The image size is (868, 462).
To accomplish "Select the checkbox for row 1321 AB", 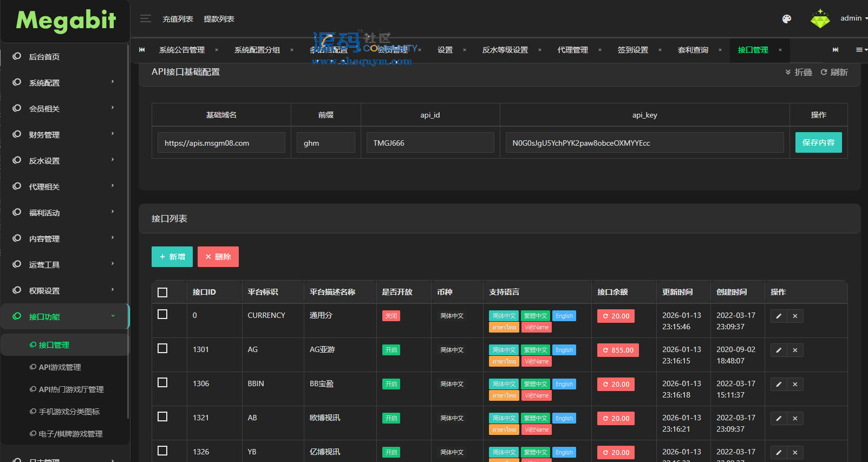I will [162, 417].
